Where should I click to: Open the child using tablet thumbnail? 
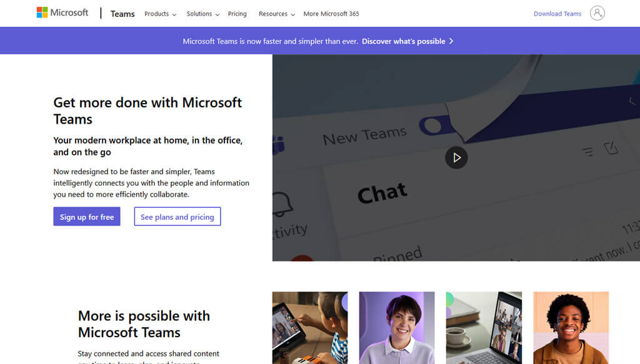pos(310,328)
